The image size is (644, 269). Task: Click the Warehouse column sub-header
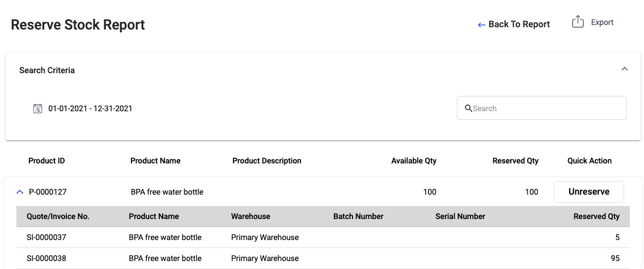point(251,216)
